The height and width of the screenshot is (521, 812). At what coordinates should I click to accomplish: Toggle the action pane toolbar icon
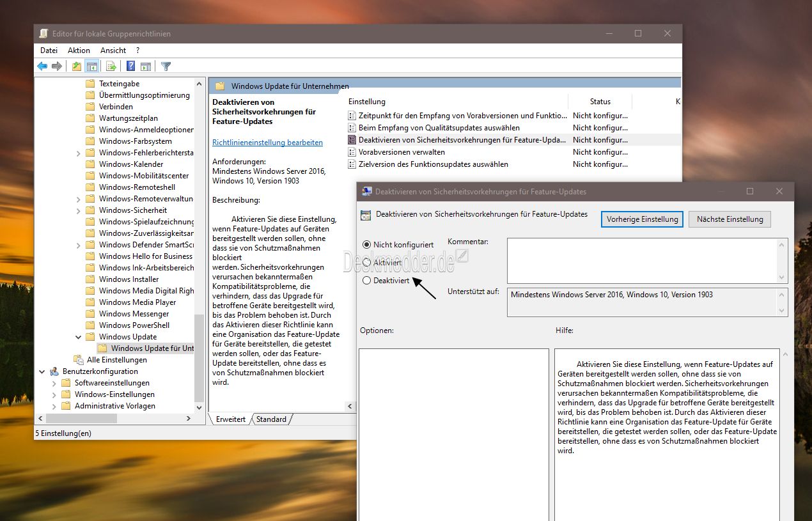click(146, 66)
